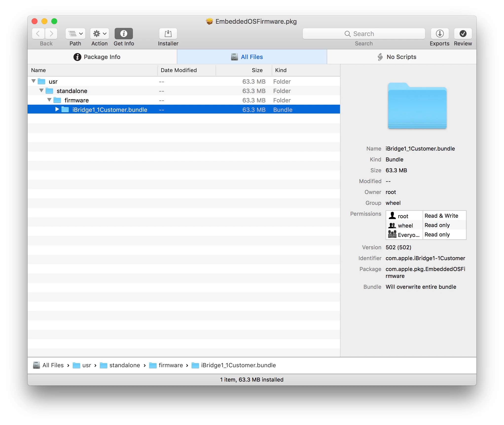Click the wheel permissions row

(x=426, y=225)
